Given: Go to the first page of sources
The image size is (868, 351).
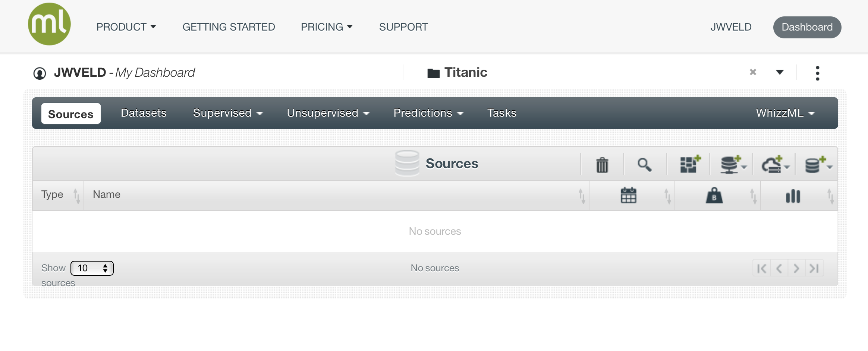Looking at the screenshot, I should pos(762,268).
